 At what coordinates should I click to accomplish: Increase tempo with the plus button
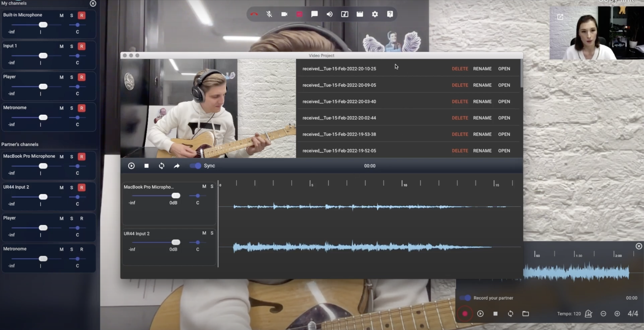click(x=617, y=314)
